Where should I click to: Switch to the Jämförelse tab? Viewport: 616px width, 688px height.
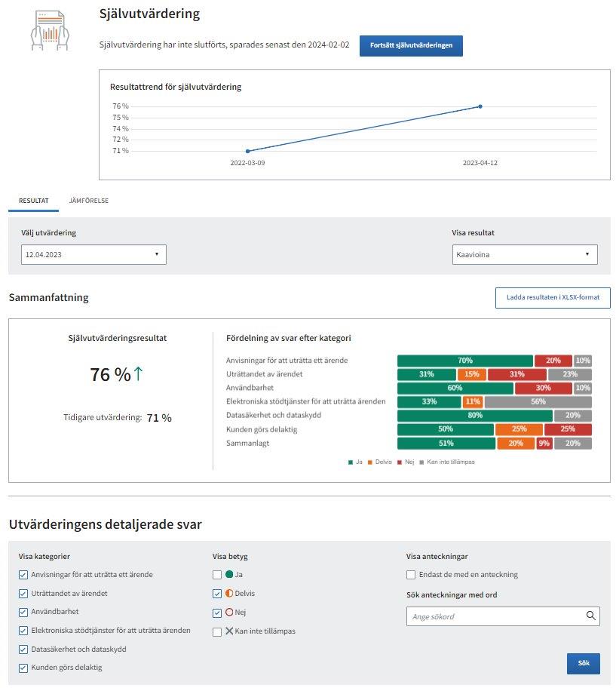click(x=89, y=201)
